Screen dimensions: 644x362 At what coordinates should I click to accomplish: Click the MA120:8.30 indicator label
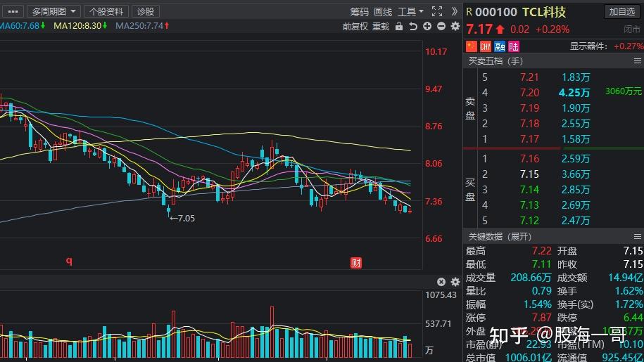tap(80, 26)
